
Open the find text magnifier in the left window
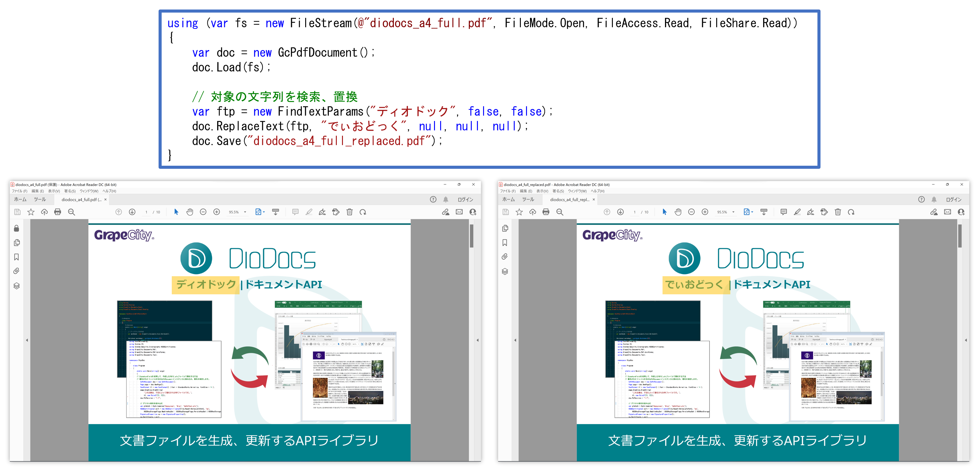(x=71, y=212)
